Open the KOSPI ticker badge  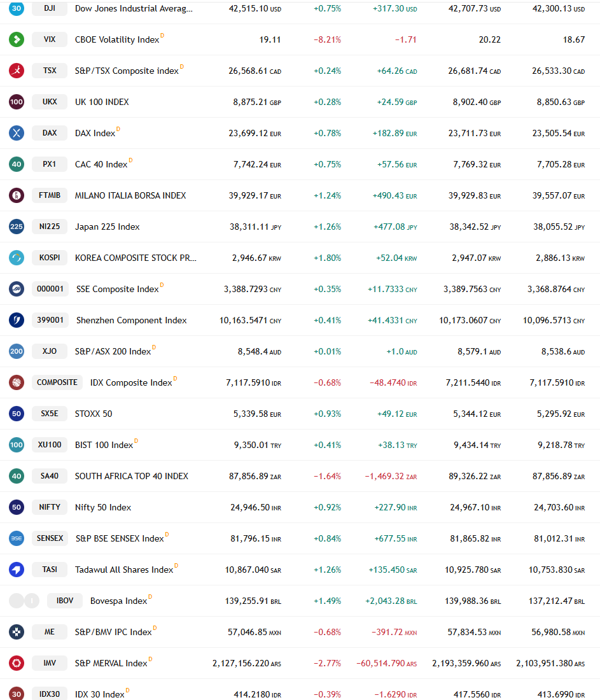pos(50,258)
